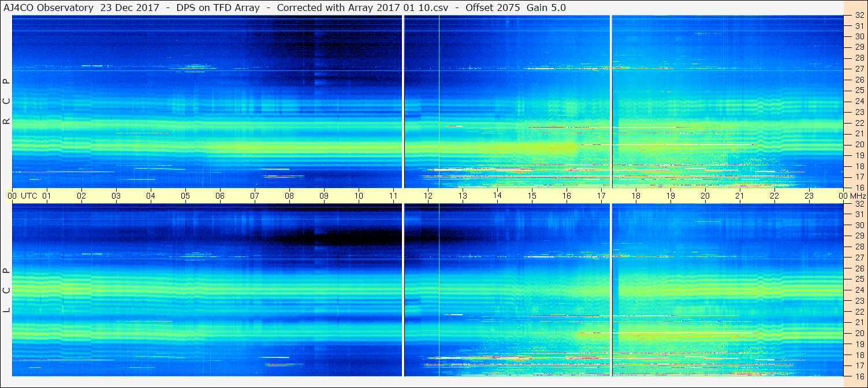Viewport: 868px width, 388px height.
Task: Click the 18 MHz label beside the RCP panel
Action: tap(859, 166)
